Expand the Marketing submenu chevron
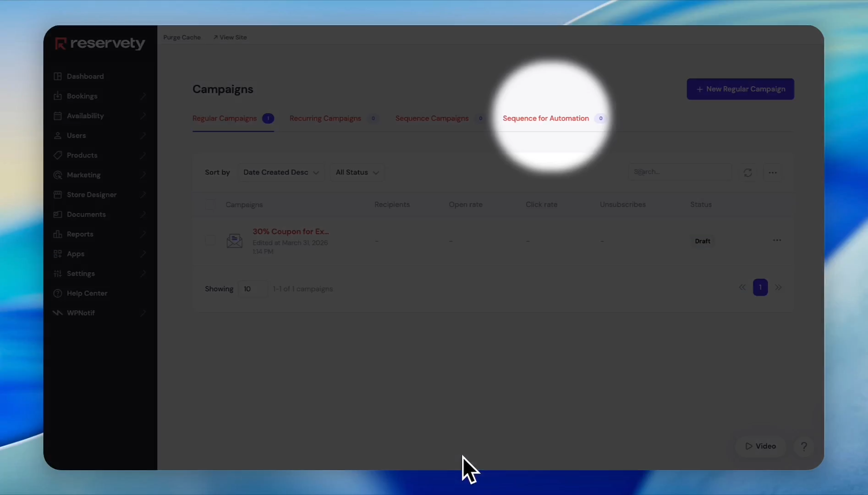This screenshot has height=495, width=868. (x=143, y=175)
